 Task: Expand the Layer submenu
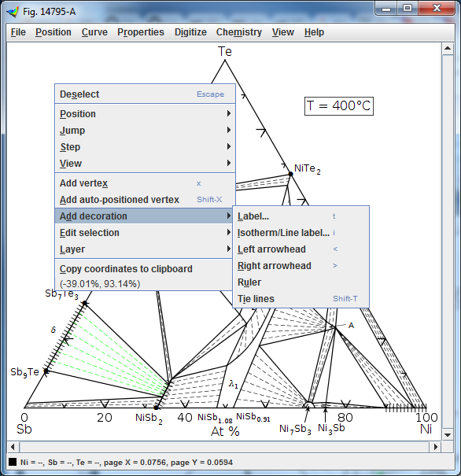coord(145,249)
